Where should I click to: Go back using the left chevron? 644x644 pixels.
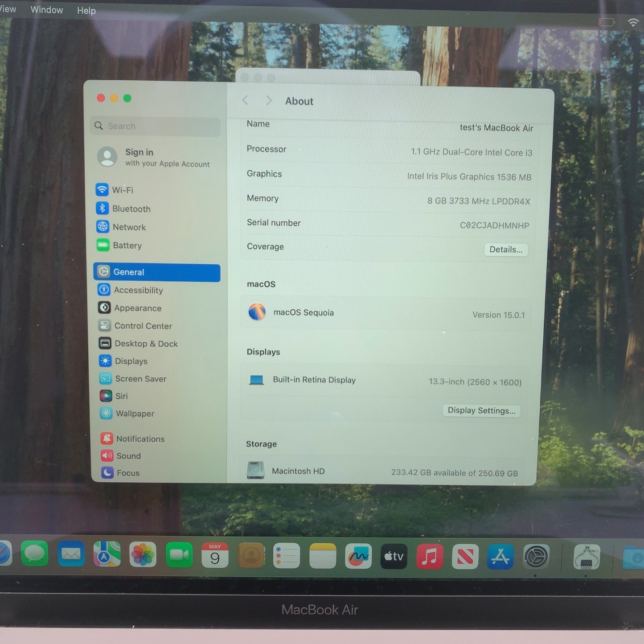pyautogui.click(x=245, y=100)
